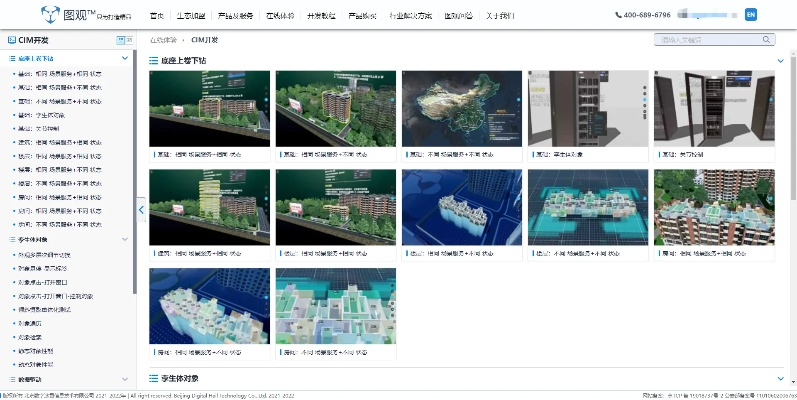Collapse the 底座上卷下钻 group in sidebar

tap(125, 59)
